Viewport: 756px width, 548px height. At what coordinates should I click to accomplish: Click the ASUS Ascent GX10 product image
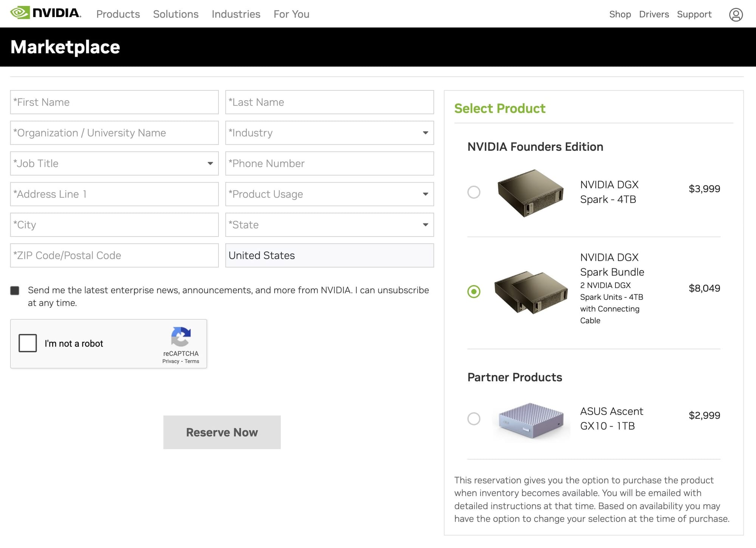[531, 420]
